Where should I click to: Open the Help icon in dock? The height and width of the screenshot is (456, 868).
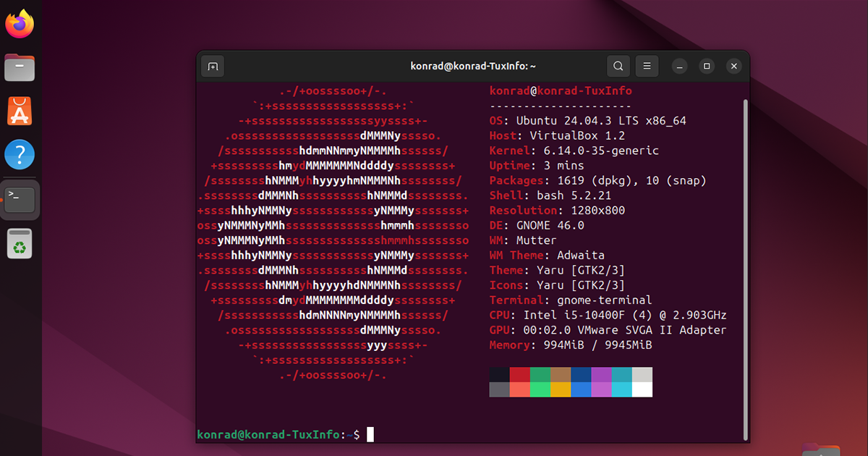pos(20,155)
